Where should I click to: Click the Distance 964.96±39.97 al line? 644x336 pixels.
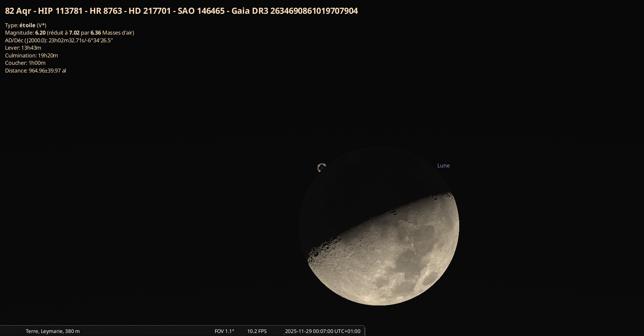click(35, 70)
